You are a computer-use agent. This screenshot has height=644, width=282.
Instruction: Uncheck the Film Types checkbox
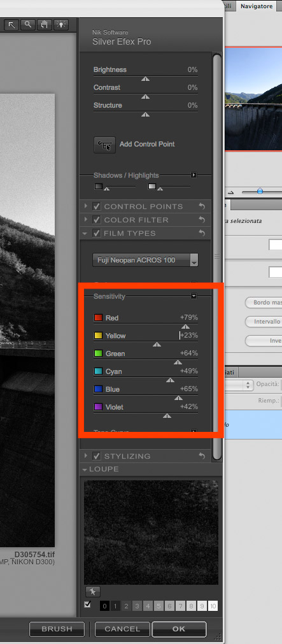click(x=97, y=233)
